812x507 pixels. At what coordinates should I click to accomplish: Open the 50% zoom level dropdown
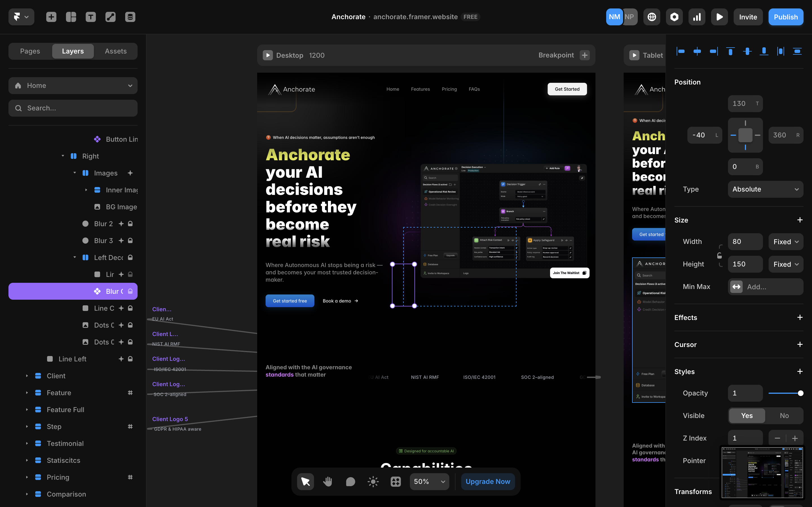pyautogui.click(x=429, y=482)
